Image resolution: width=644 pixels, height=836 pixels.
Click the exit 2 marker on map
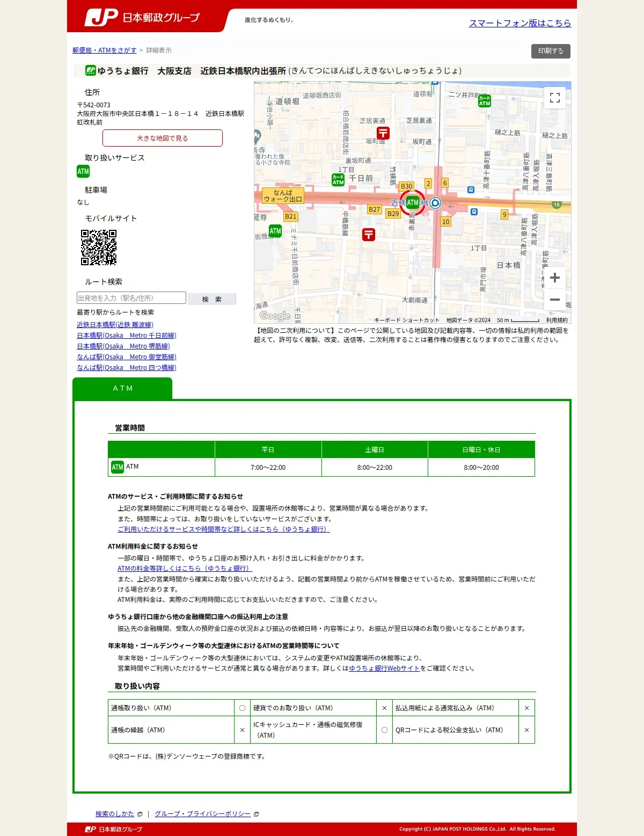click(x=428, y=184)
